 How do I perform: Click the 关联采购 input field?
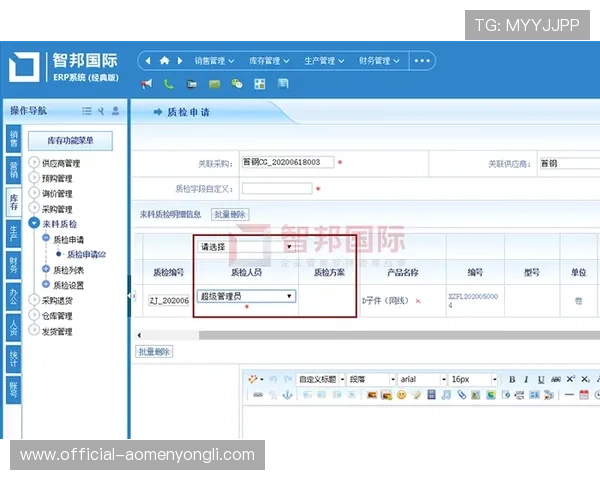(288, 162)
